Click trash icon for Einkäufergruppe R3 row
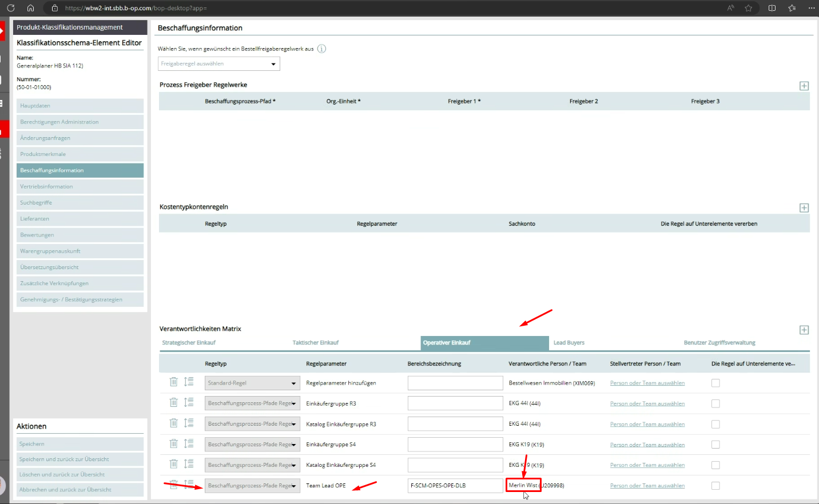Image resolution: width=819 pixels, height=504 pixels. pos(173,403)
